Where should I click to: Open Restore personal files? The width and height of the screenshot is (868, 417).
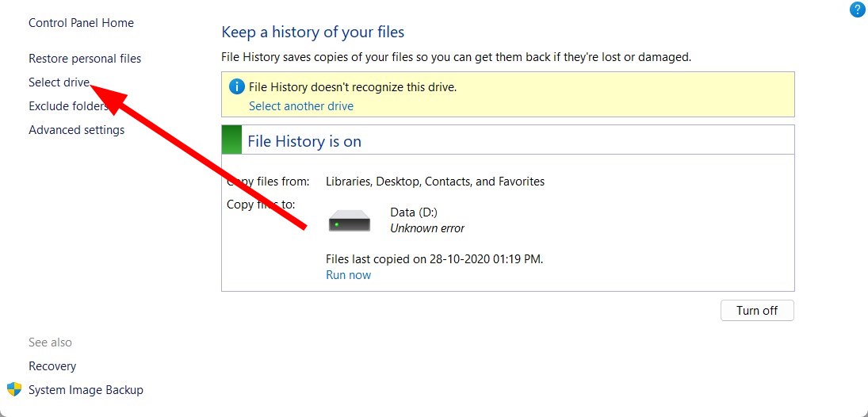click(x=85, y=58)
